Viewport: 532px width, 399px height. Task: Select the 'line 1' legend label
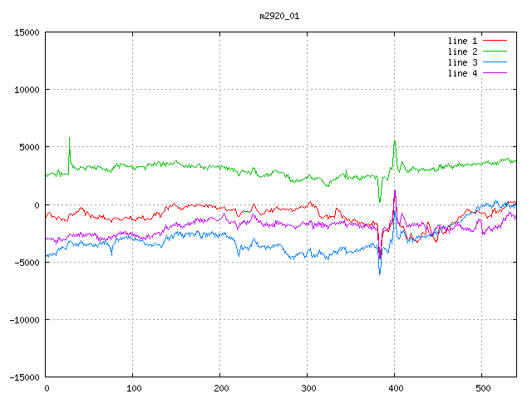coord(462,41)
